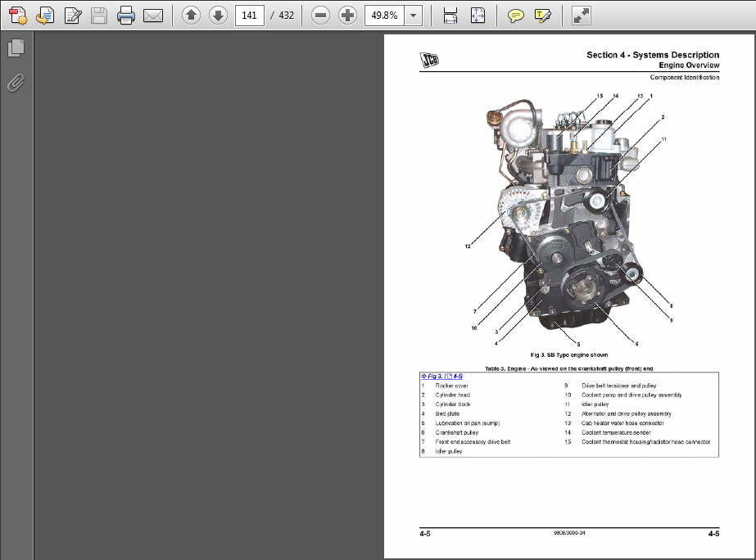Click the edit document pencil icon
Image resolution: width=756 pixels, height=560 pixels.
[x=72, y=15]
